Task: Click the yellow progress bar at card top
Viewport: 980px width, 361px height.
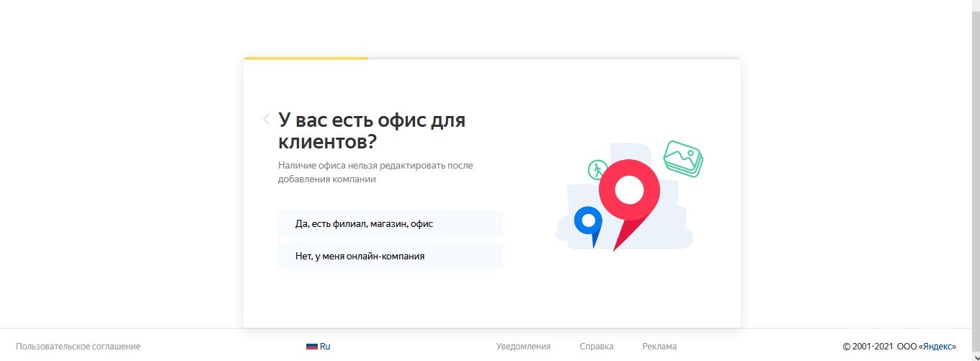Action: (306, 58)
